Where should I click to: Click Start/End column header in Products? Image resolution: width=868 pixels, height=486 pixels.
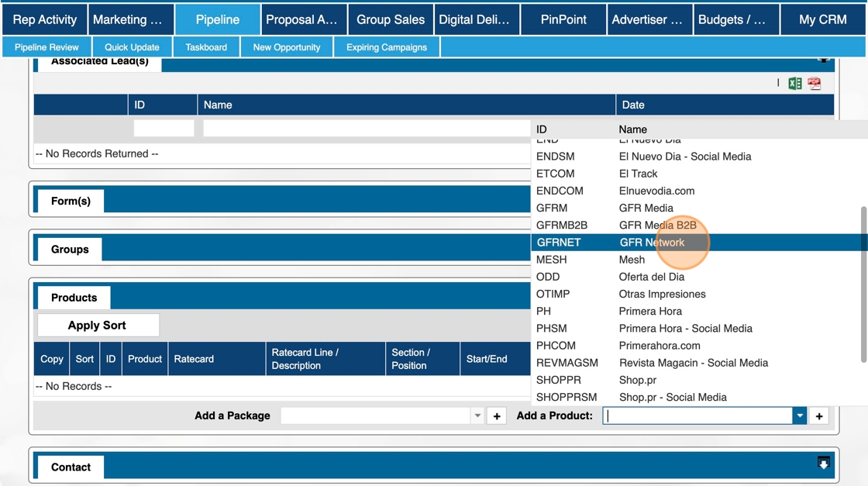point(495,359)
